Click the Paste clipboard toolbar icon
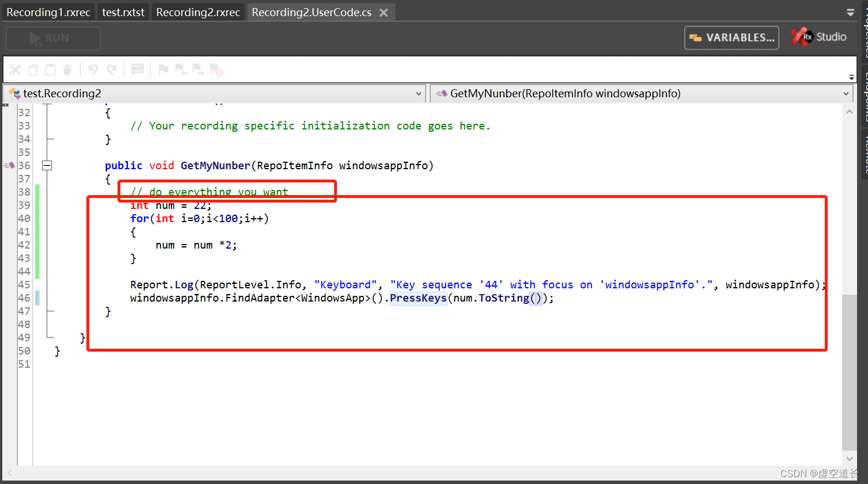 (x=51, y=70)
